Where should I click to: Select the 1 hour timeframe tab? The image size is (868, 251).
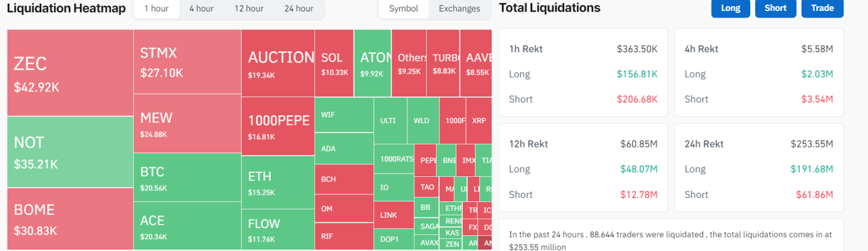156,9
